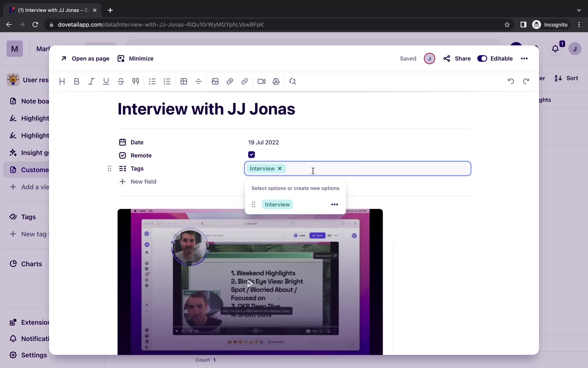The image size is (588, 368).
Task: Toggle the Interview tag selection
Action: pos(277,204)
